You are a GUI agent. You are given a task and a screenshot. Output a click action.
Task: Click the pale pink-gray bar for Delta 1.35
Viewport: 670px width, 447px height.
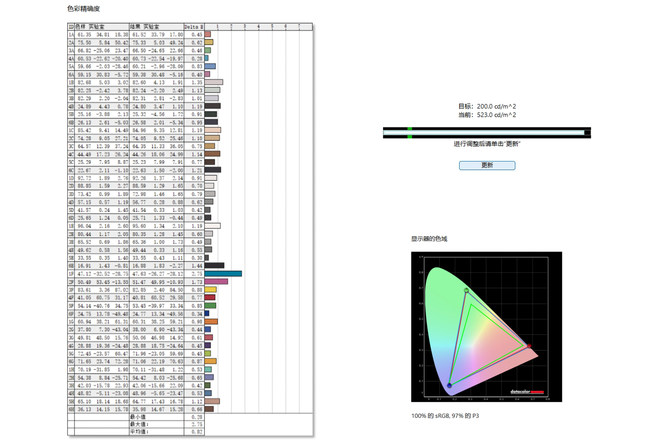(x=214, y=82)
